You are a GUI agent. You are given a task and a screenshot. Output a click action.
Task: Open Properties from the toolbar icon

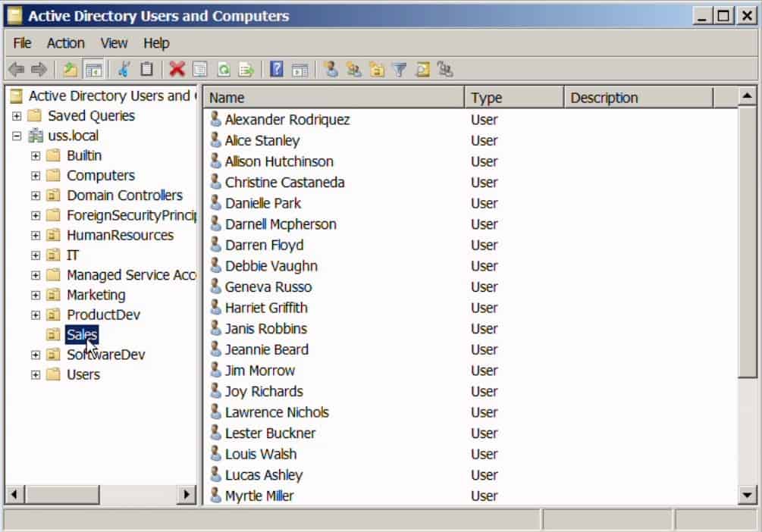(199, 70)
